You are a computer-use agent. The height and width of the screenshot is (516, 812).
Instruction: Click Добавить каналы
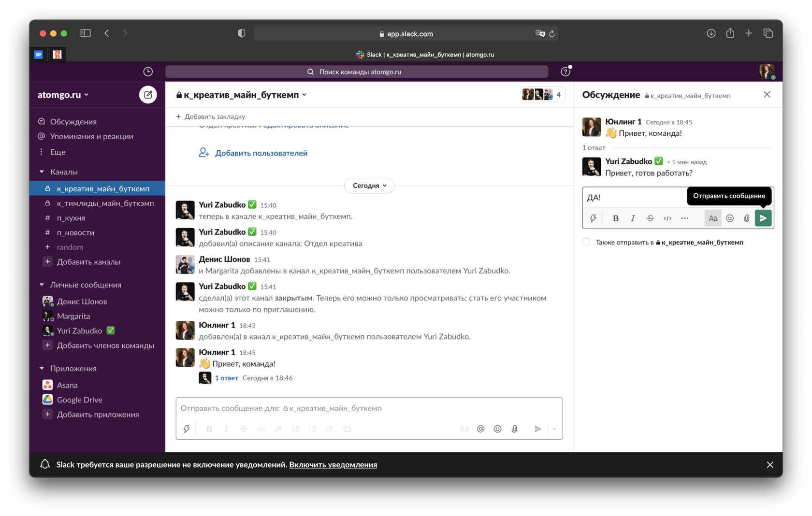(97, 262)
